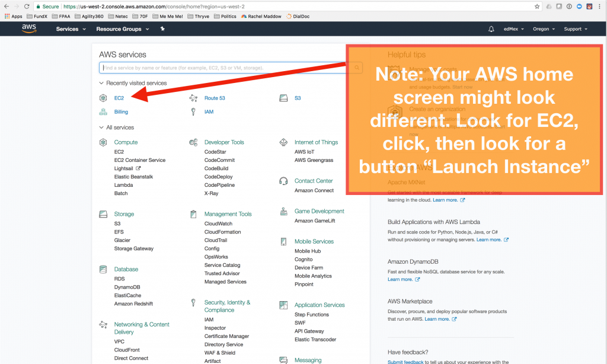The width and height of the screenshot is (607, 364).
Task: Click the IAM key icon in recently visited
Action: pos(193,112)
